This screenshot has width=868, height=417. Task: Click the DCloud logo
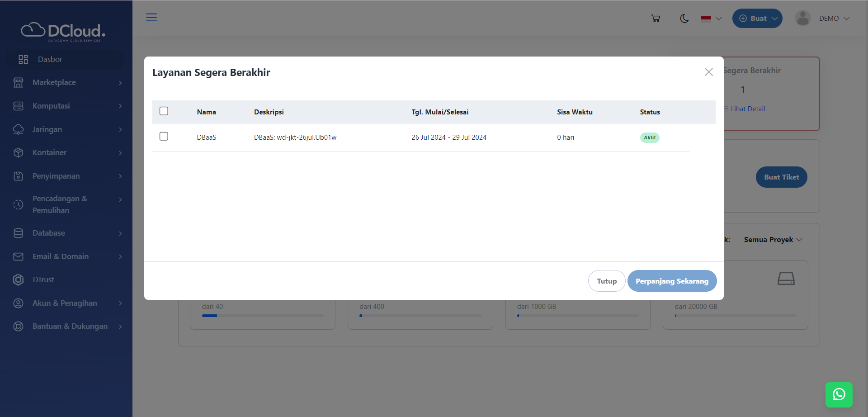(63, 32)
